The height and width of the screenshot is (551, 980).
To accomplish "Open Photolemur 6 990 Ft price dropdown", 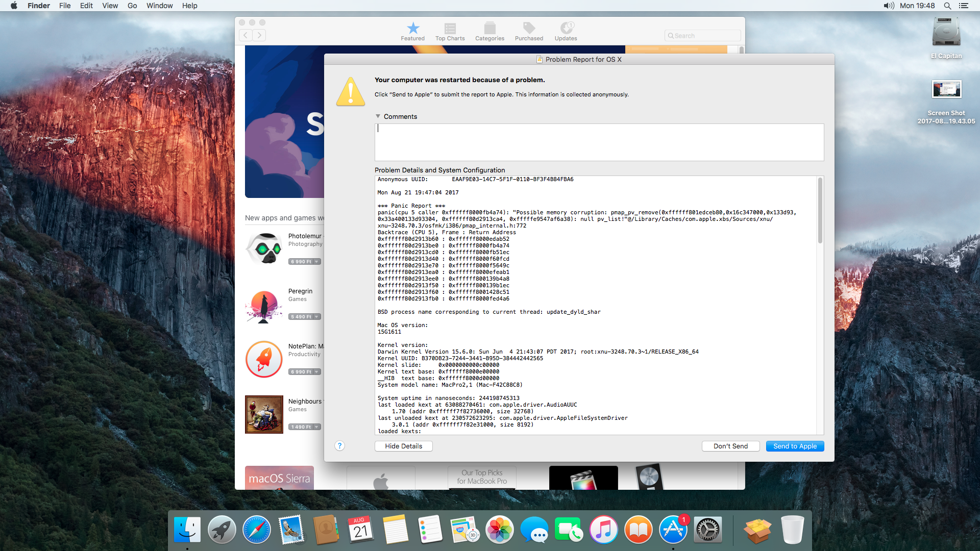I will [x=317, y=262].
